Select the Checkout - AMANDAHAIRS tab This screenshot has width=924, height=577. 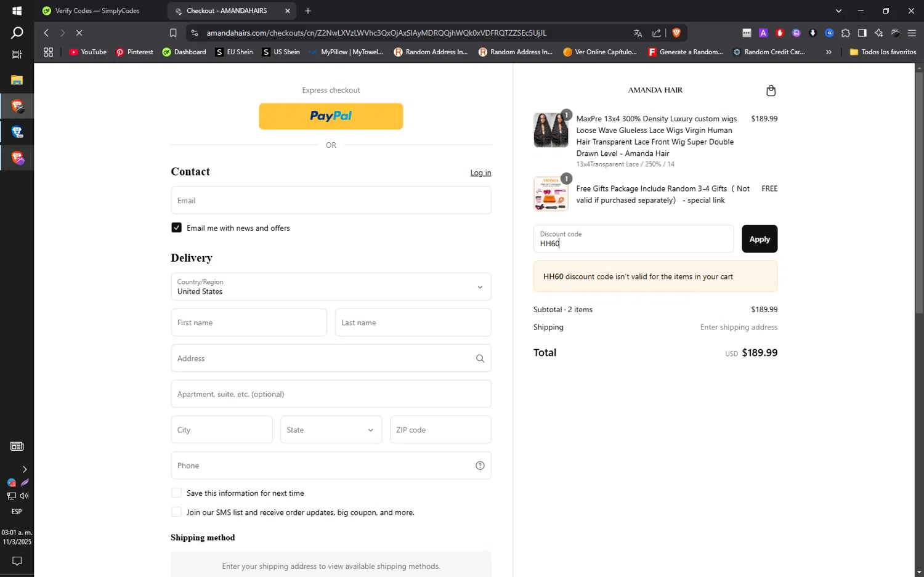pos(226,10)
